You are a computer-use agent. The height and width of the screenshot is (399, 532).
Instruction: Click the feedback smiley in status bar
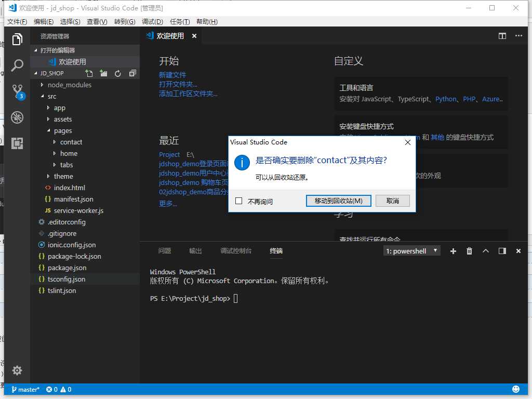click(516, 389)
